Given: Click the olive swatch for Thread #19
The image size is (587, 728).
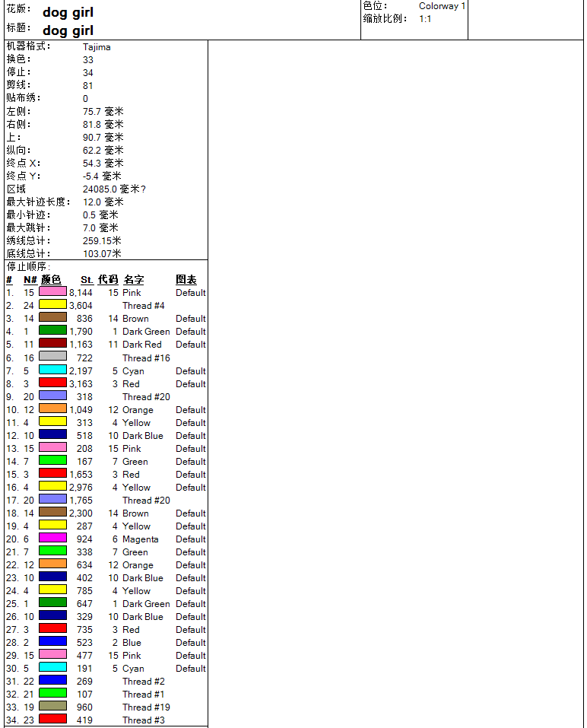Looking at the screenshot, I should 52,706.
